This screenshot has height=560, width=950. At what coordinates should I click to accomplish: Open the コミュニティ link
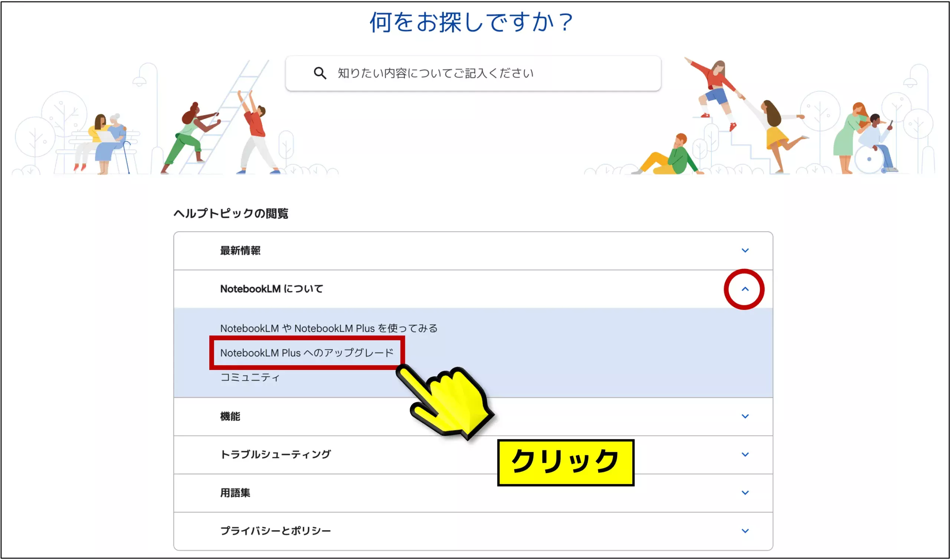[250, 377]
